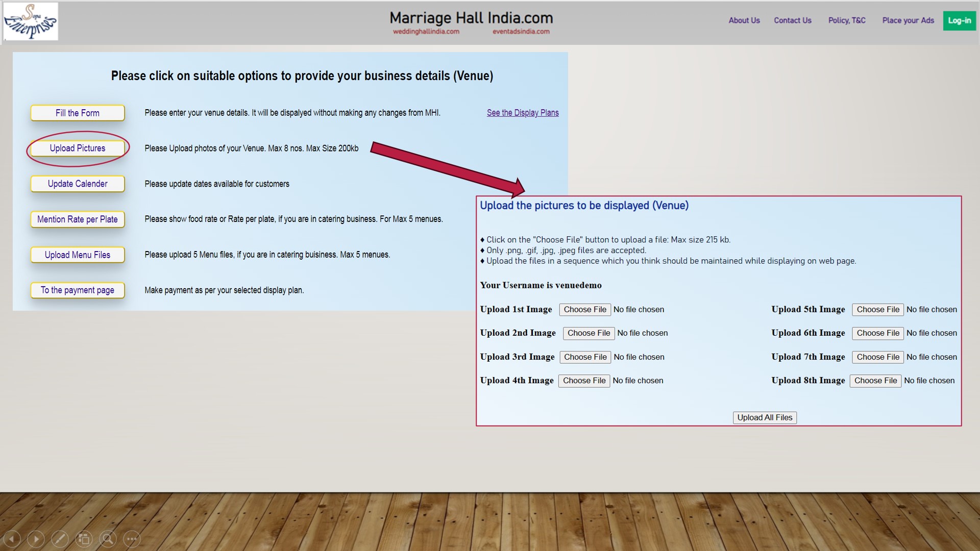This screenshot has width=980, height=551.
Task: Show all slides grid icon
Action: click(84, 539)
